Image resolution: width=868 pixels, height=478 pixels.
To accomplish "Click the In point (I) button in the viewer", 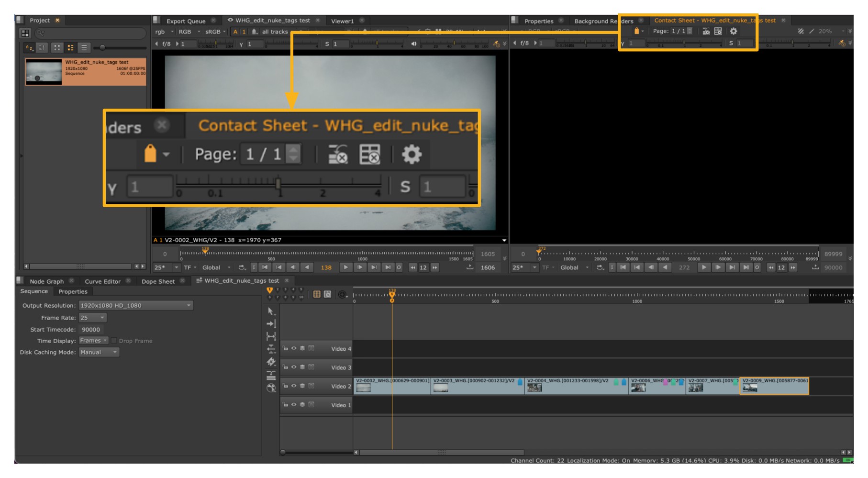I will [254, 267].
